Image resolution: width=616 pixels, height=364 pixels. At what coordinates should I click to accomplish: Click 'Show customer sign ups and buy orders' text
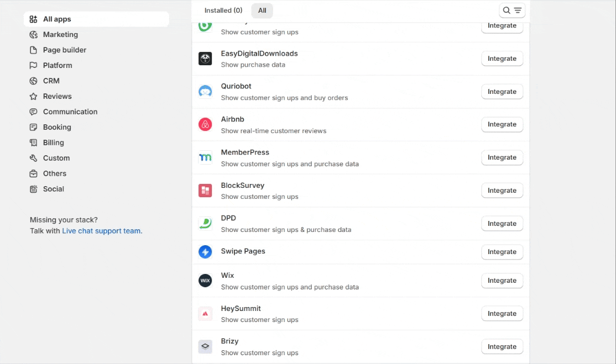(284, 98)
